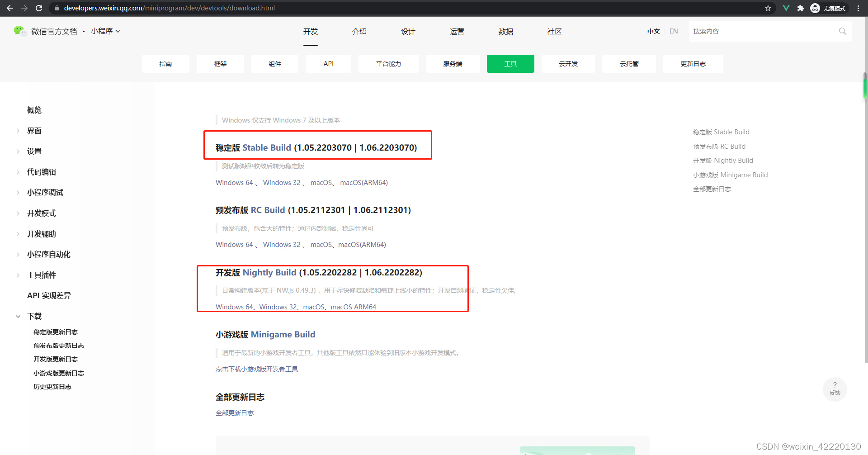The width and height of the screenshot is (868, 455).
Task: Open the 介绍 top nav item
Action: (x=359, y=31)
